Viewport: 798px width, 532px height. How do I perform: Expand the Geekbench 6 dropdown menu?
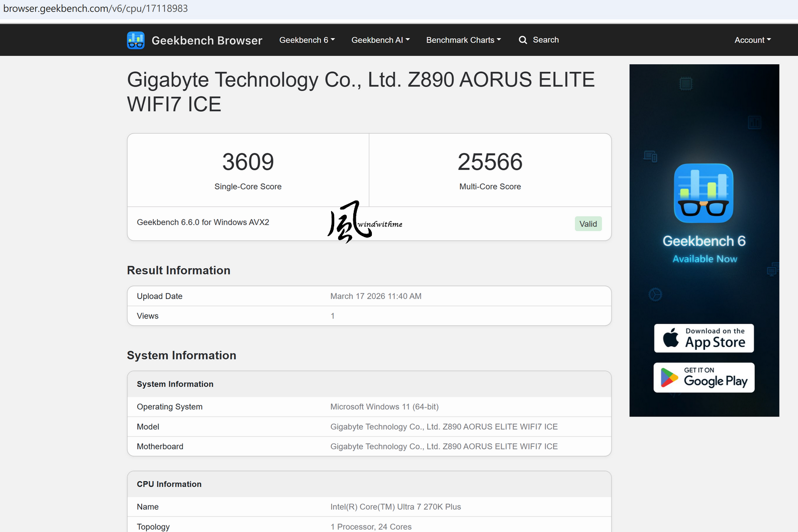(307, 40)
